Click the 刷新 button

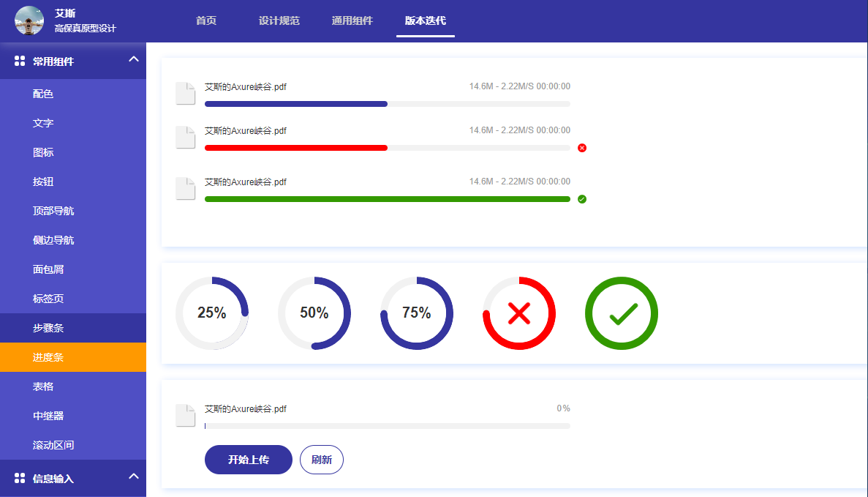pyautogui.click(x=322, y=460)
